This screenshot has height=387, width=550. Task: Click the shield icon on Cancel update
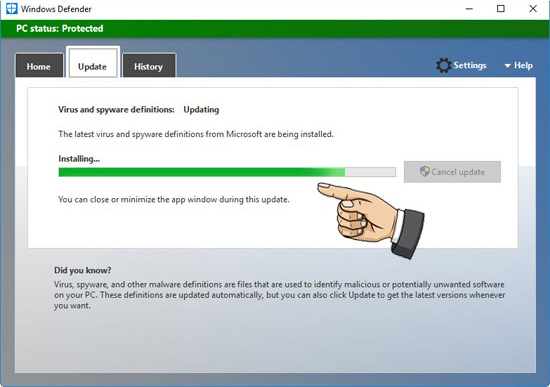[424, 171]
